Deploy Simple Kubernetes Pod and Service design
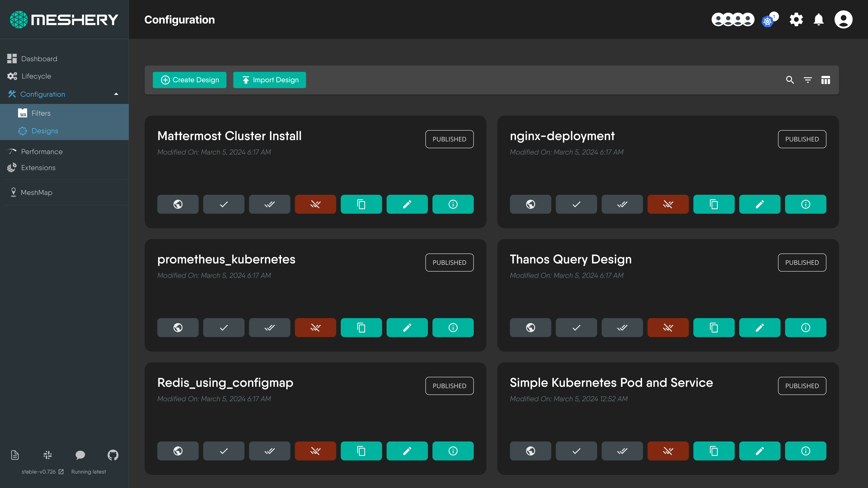This screenshot has height=488, width=868. (622, 451)
